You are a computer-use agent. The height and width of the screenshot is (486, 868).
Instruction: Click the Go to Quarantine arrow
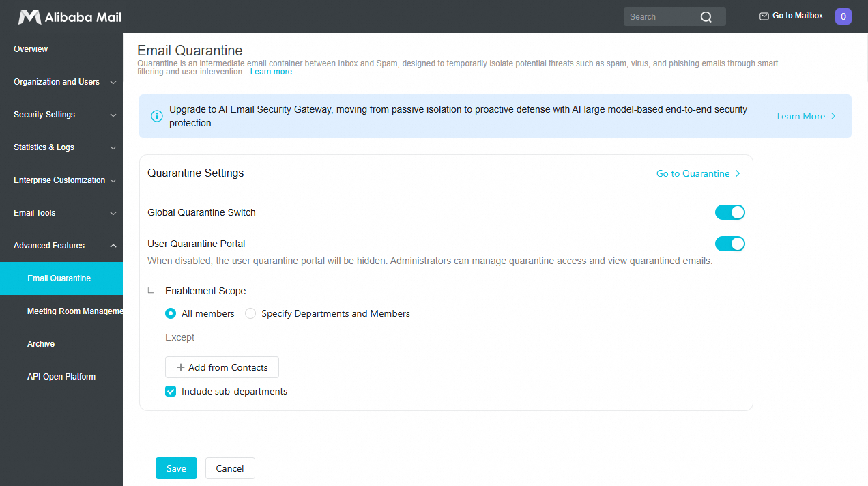[x=738, y=173]
